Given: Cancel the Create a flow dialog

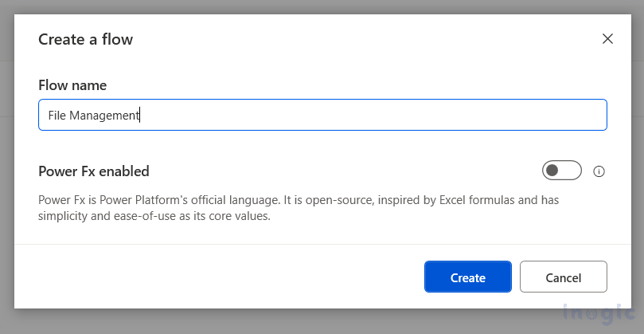Looking at the screenshot, I should (x=563, y=277).
